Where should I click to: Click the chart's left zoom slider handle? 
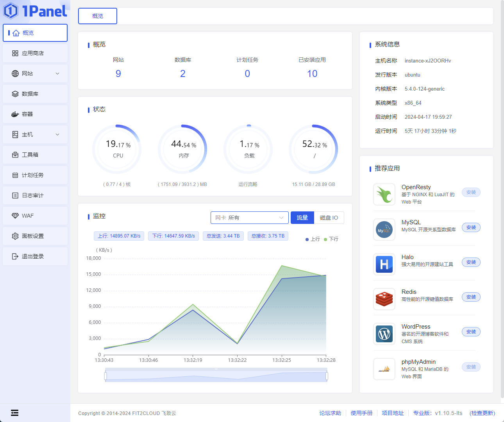105,376
